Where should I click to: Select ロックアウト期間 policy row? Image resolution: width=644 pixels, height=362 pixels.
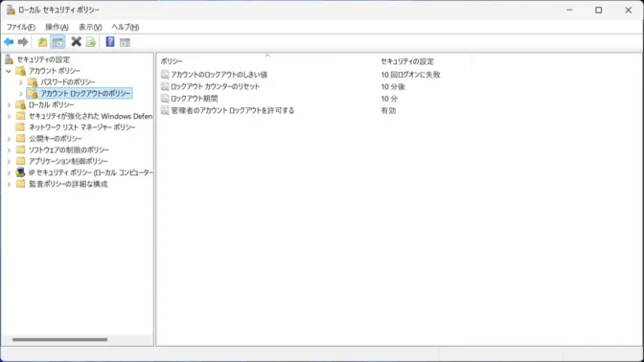coord(195,98)
